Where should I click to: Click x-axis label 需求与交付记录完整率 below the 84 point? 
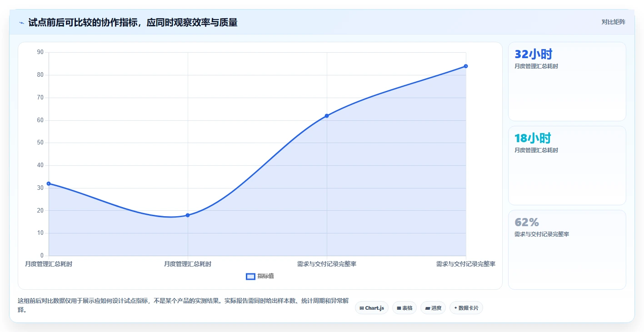(x=466, y=264)
